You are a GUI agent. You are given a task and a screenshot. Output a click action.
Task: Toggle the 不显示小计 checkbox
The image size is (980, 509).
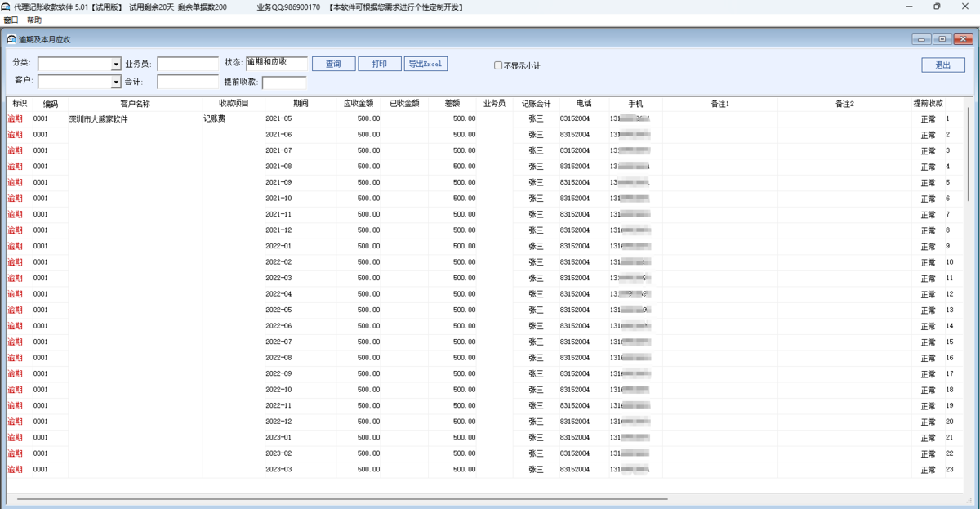(498, 65)
